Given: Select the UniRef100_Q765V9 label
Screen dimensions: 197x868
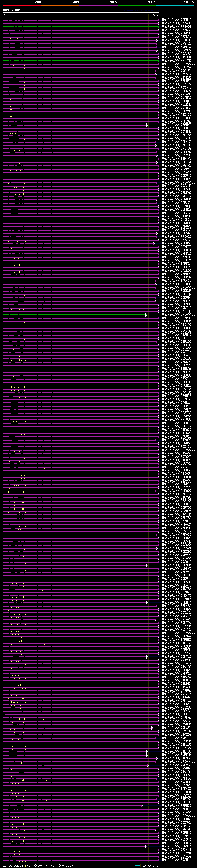Looking at the screenshot, I should (177, 125).
